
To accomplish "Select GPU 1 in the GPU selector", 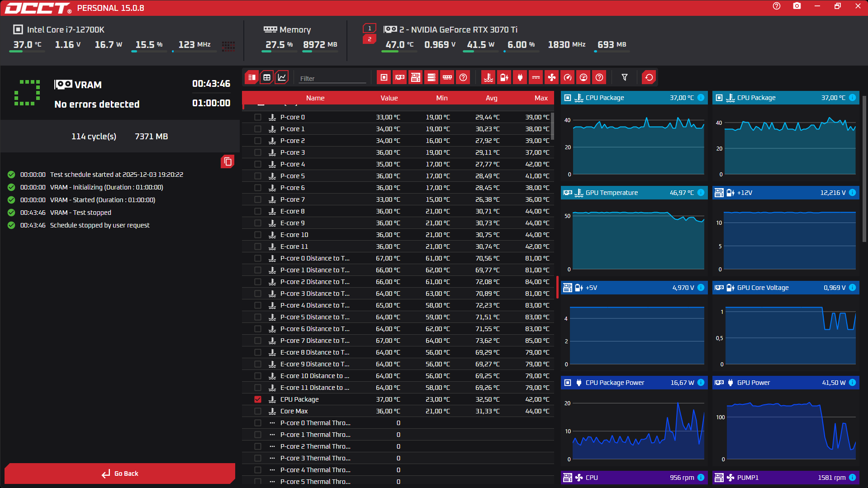I will pyautogui.click(x=370, y=28).
